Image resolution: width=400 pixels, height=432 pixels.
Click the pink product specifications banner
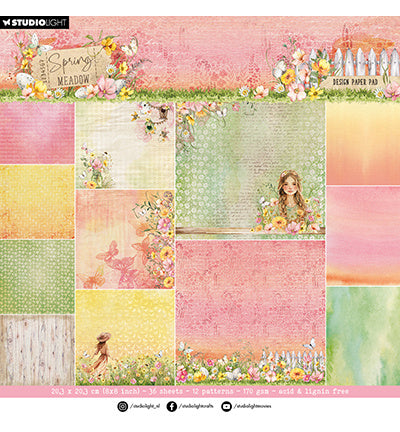pos(200,391)
